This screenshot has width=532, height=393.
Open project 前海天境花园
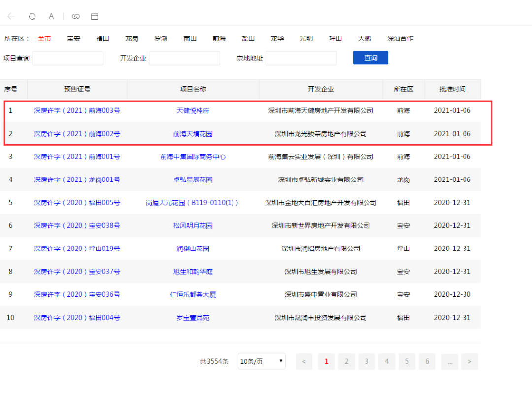193,134
